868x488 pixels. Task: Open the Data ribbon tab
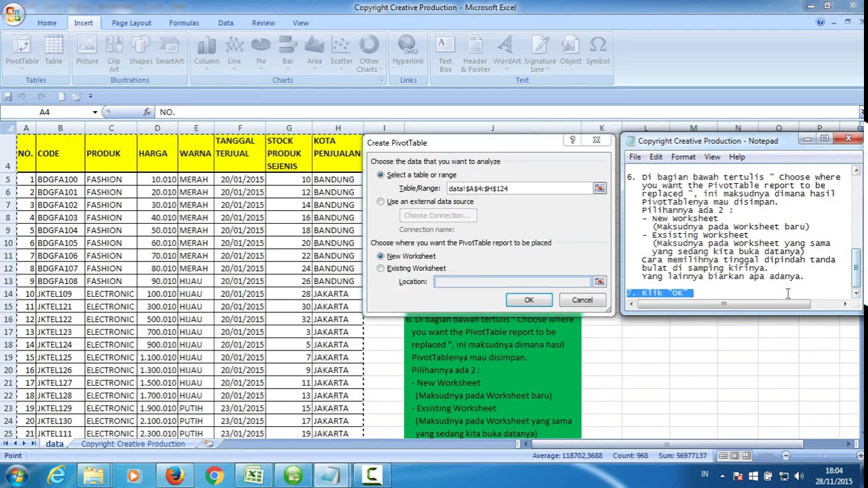226,23
